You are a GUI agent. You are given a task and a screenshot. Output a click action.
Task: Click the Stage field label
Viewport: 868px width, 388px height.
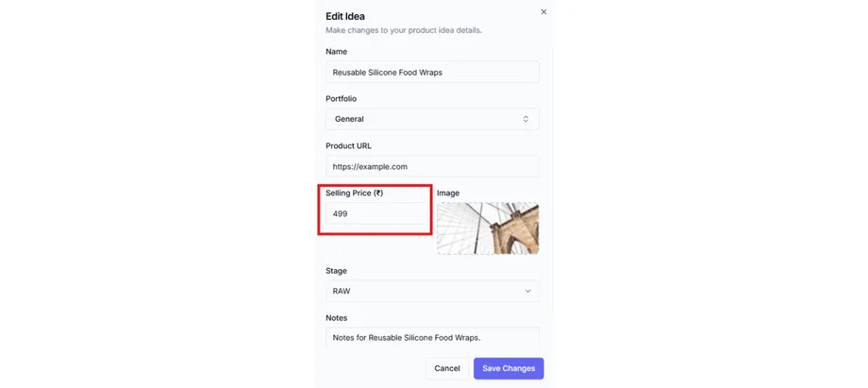click(x=336, y=271)
